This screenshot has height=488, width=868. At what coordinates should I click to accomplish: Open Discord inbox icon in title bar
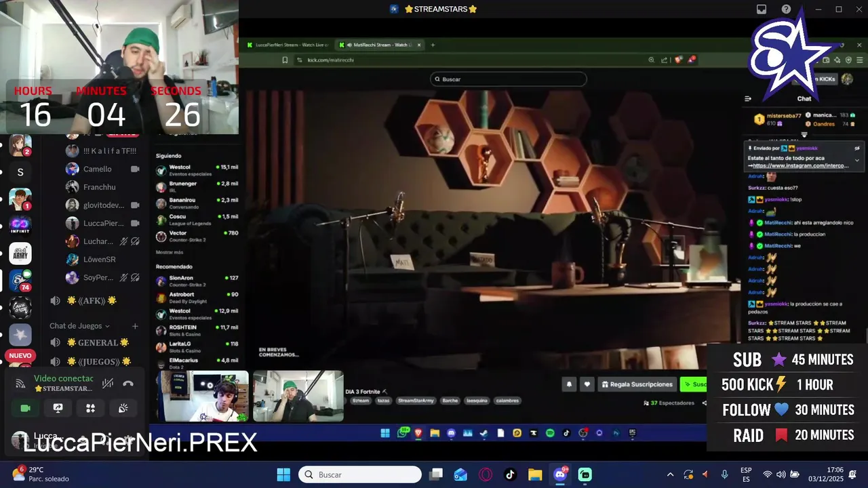tap(762, 9)
